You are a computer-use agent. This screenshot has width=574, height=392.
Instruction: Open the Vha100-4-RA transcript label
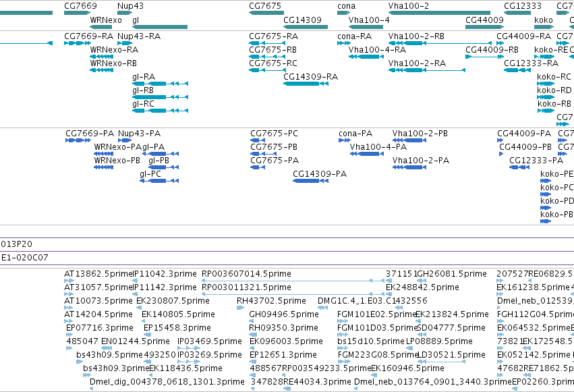tap(377, 50)
